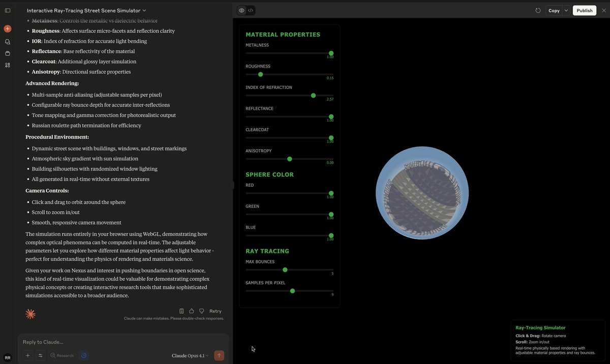Open the artifacts icon in the sidebar

pos(8,65)
